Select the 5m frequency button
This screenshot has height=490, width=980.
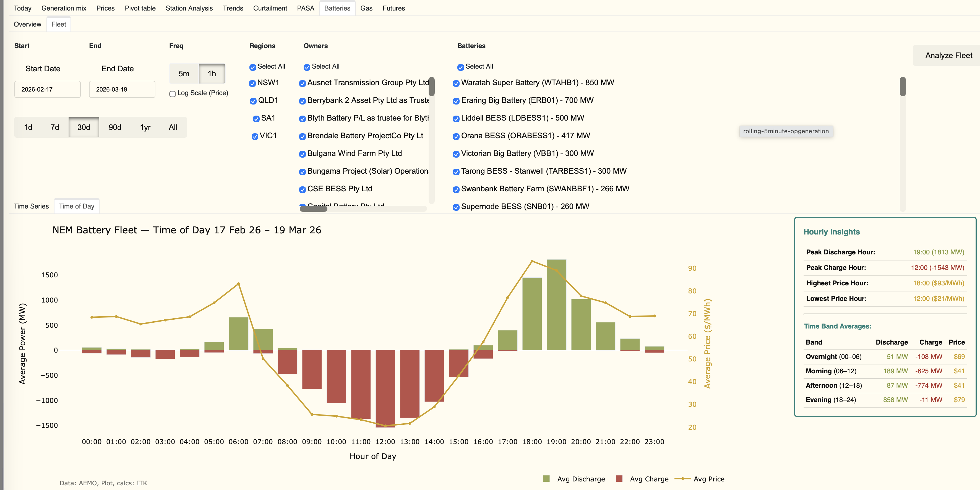tap(184, 74)
